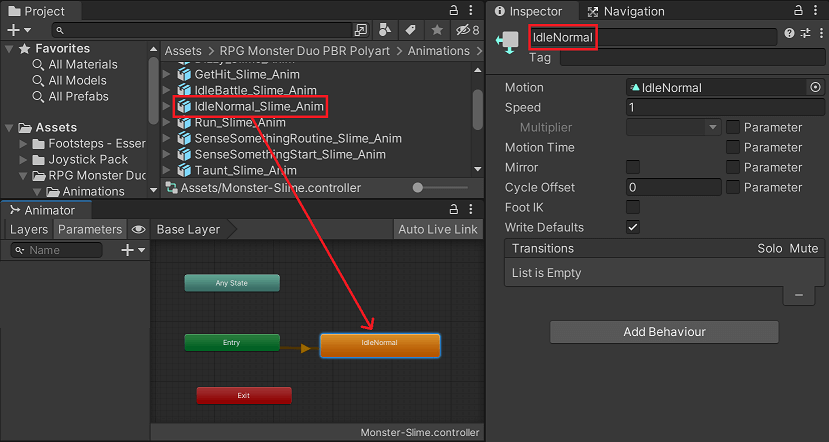Lock the Project panel
This screenshot has width=829, height=442.
tap(454, 11)
